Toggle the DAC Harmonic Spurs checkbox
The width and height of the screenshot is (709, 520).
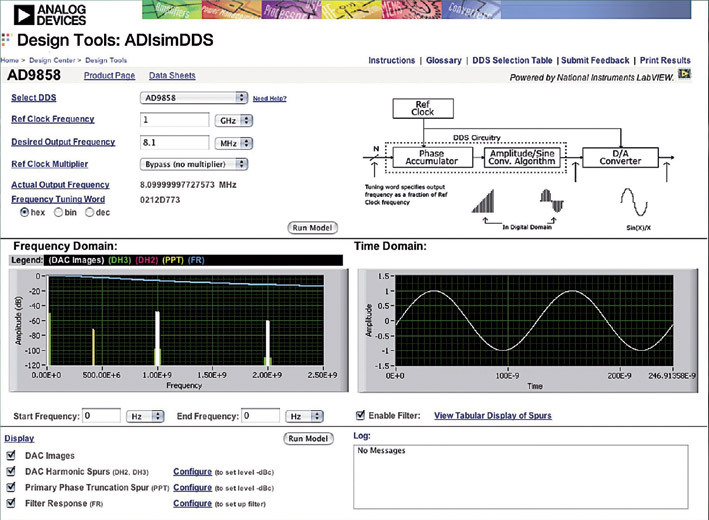11,471
